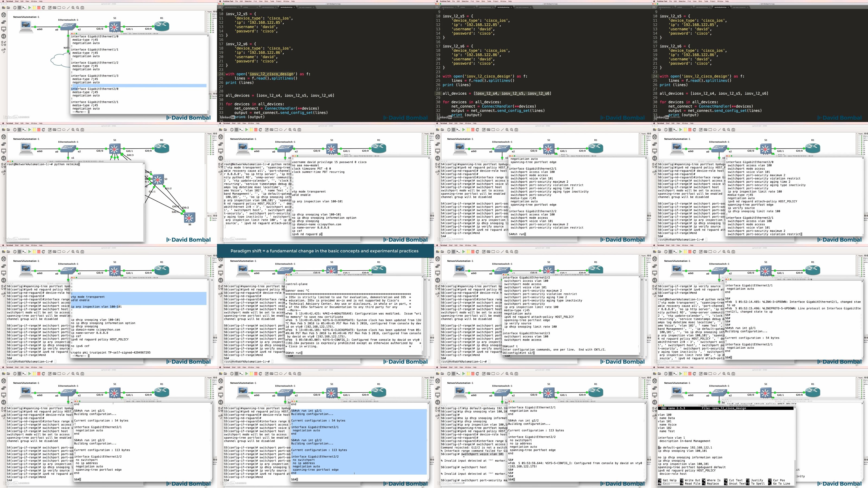Click zoom-out icon above 'python netmiko' terminal

coord(78,130)
